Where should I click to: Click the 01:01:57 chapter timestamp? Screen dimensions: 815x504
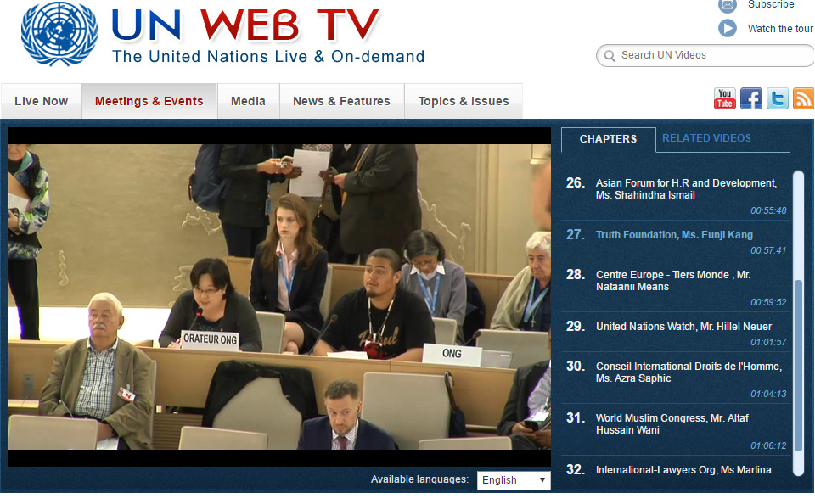[x=768, y=343]
